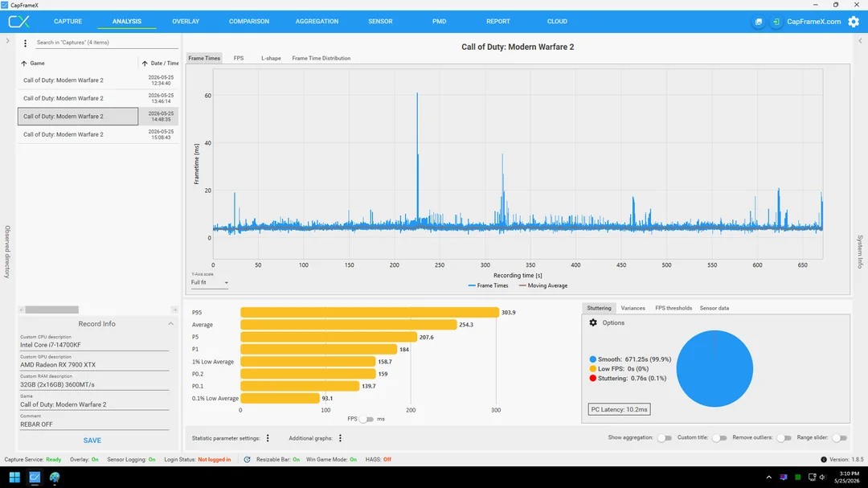Switch to the SENSOR tab
Image resolution: width=868 pixels, height=488 pixels.
(x=380, y=22)
